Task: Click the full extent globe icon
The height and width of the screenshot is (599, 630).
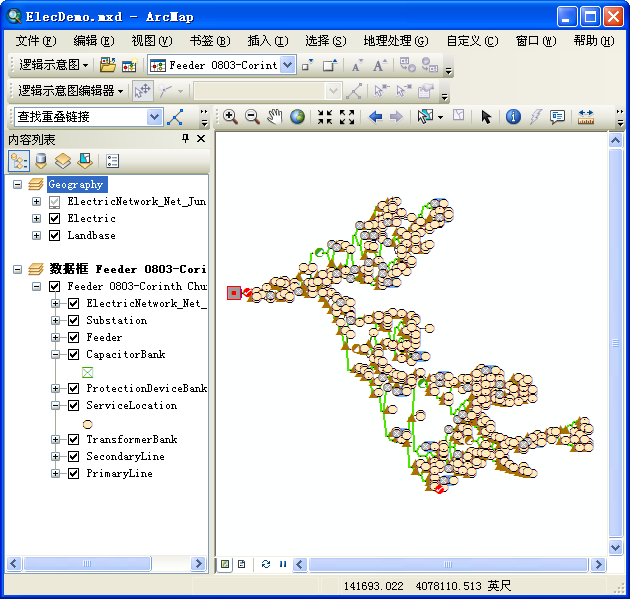Action: 297,117
